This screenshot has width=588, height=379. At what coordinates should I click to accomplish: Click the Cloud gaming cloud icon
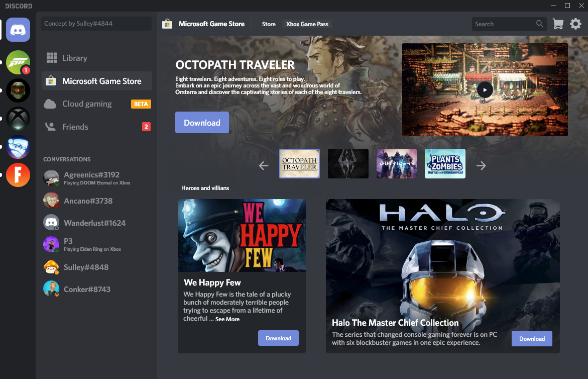pos(50,104)
